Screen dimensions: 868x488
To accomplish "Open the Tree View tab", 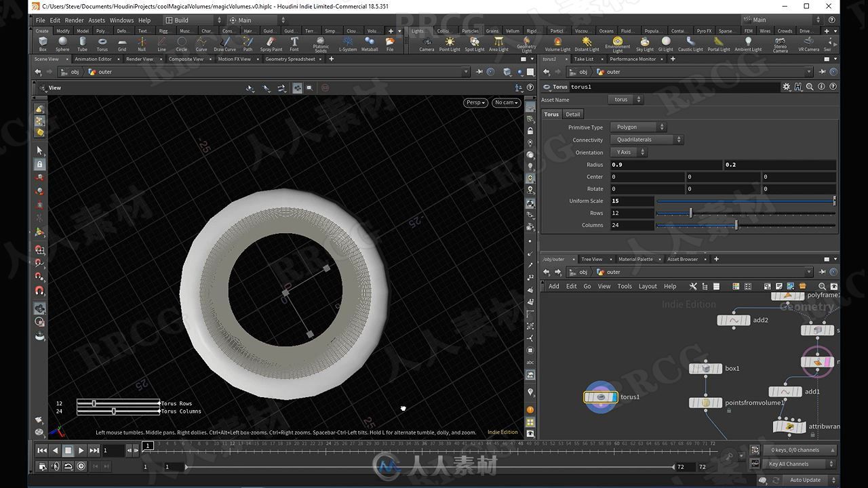I will (x=591, y=259).
